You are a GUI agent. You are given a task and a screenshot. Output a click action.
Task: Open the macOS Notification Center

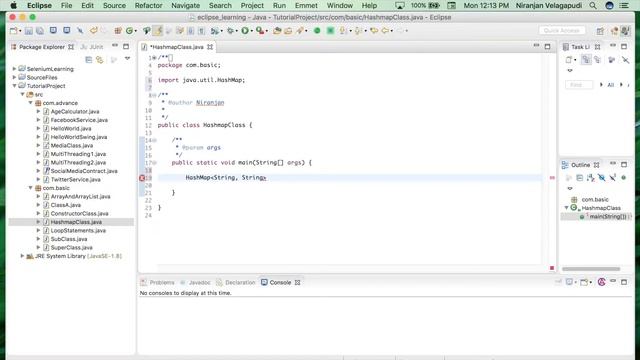tap(624, 5)
